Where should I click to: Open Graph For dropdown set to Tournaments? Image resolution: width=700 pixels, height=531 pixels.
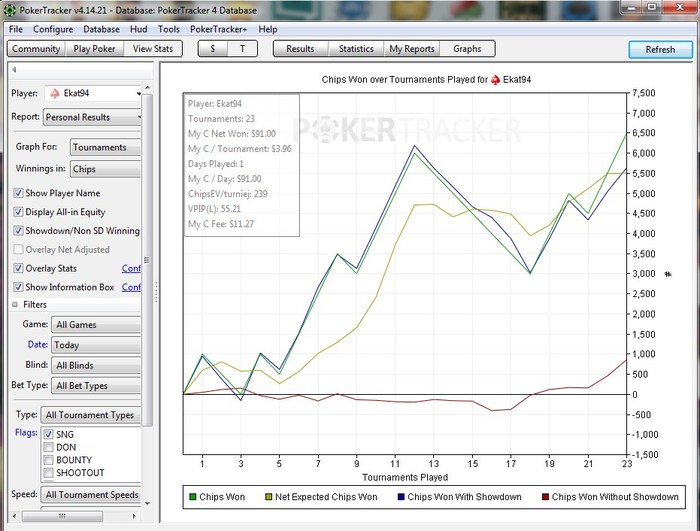click(105, 147)
